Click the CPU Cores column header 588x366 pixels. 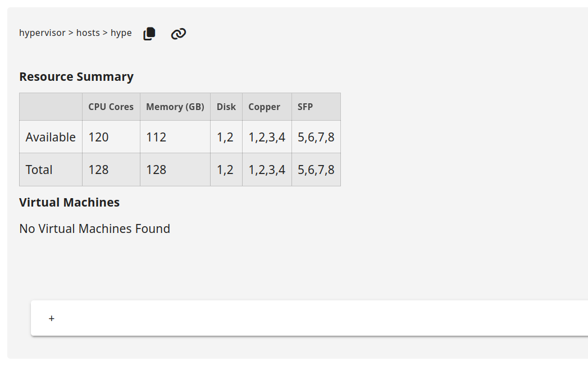tap(111, 107)
